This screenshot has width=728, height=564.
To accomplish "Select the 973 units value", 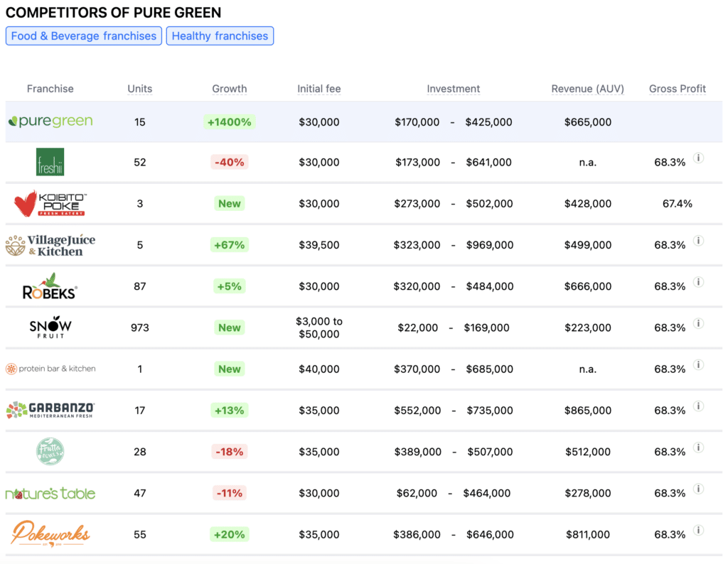I will point(140,327).
